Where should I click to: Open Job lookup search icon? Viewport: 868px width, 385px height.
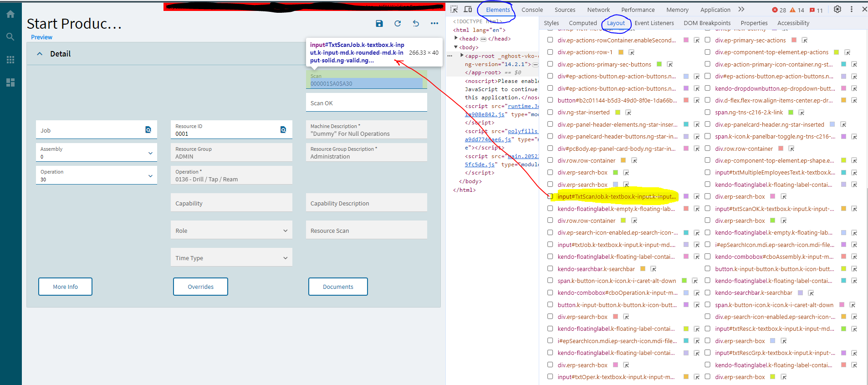point(148,130)
